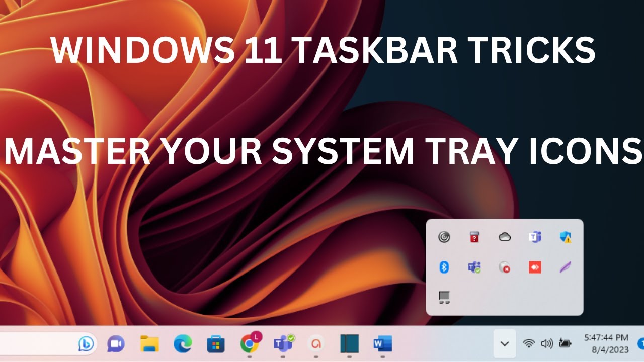Click the battery icon on taskbar

[566, 344]
